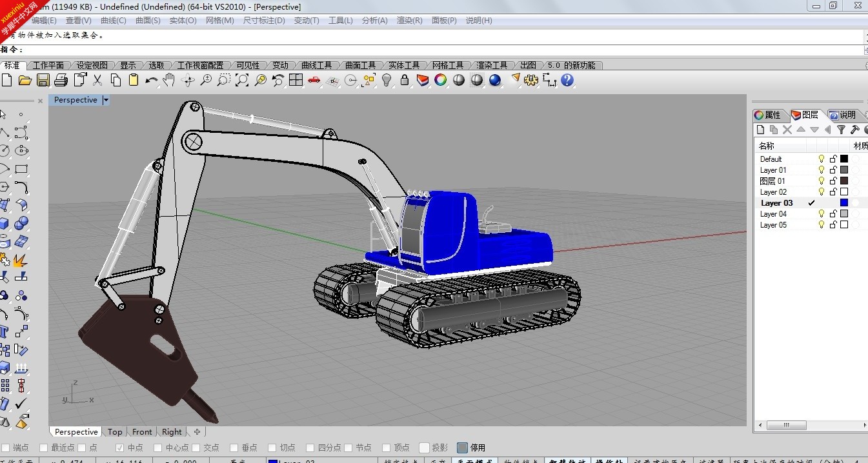Click the light bulb hide objects icon
The image size is (868, 463).
387,80
